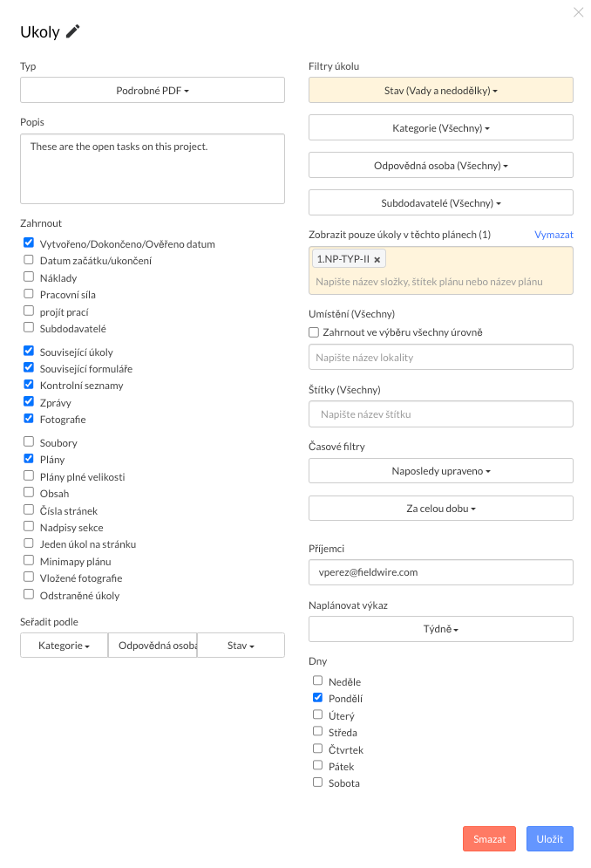Delete the report using Smazat

pos(489,838)
